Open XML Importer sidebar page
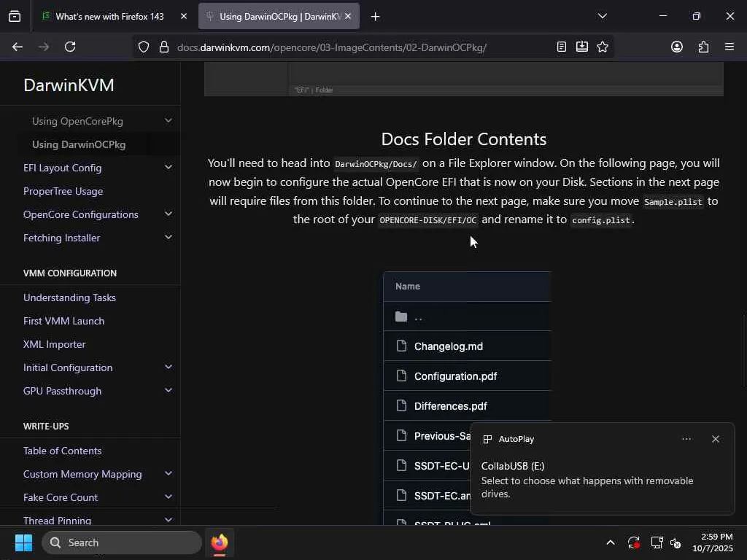The width and height of the screenshot is (747, 560). pyautogui.click(x=54, y=345)
